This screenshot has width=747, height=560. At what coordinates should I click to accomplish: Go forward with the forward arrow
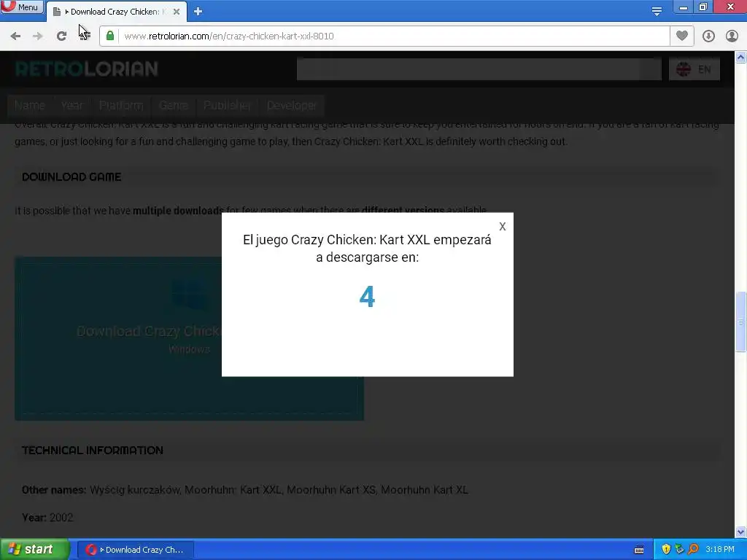[x=38, y=36]
